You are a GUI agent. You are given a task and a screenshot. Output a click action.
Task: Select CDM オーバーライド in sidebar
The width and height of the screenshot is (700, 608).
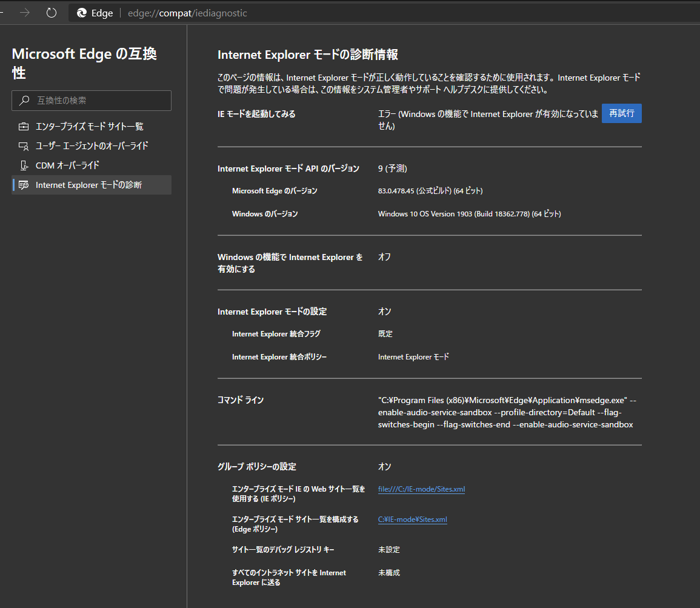(x=92, y=165)
